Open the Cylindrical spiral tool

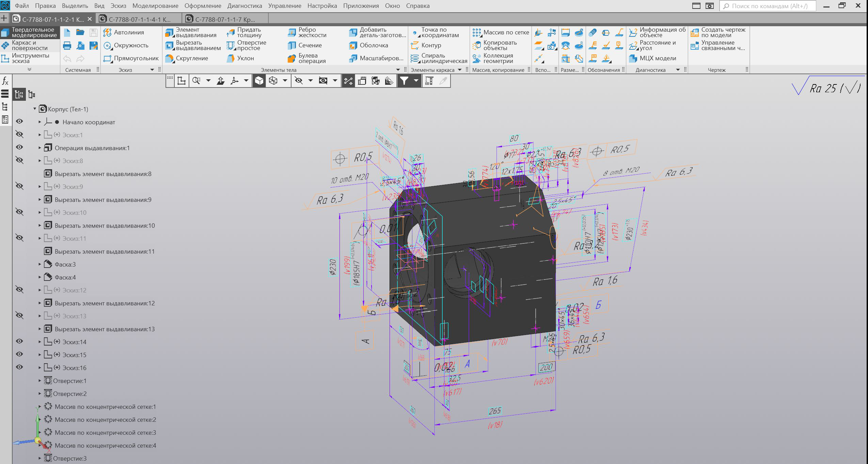(415, 59)
